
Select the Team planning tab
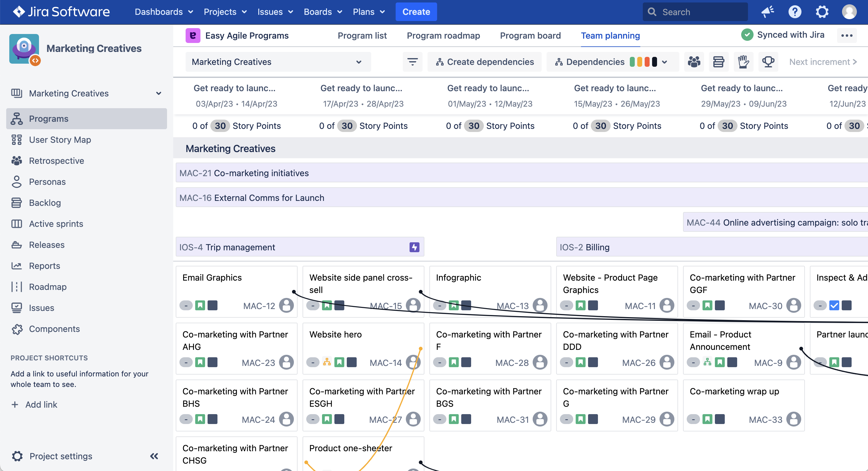(x=610, y=35)
